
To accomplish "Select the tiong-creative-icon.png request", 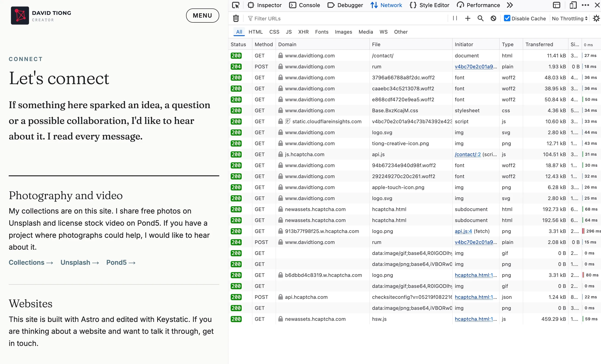I will click(x=415, y=143).
